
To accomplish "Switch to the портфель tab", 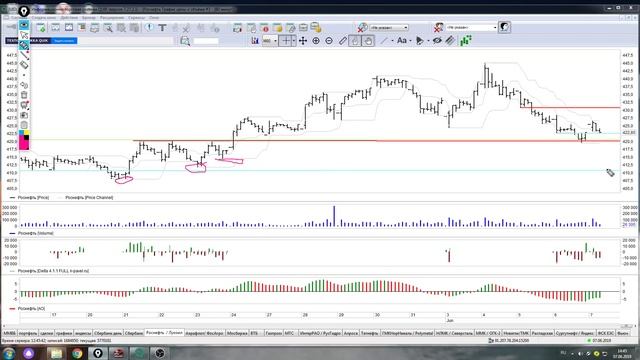I will pyautogui.click(x=28, y=333).
